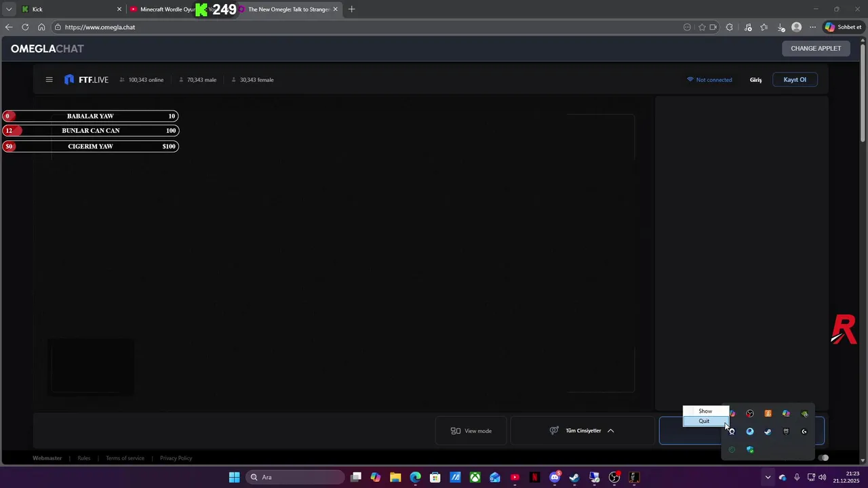Image resolution: width=868 pixels, height=488 pixels.
Task: Open File Explorer from the taskbar
Action: point(395,477)
